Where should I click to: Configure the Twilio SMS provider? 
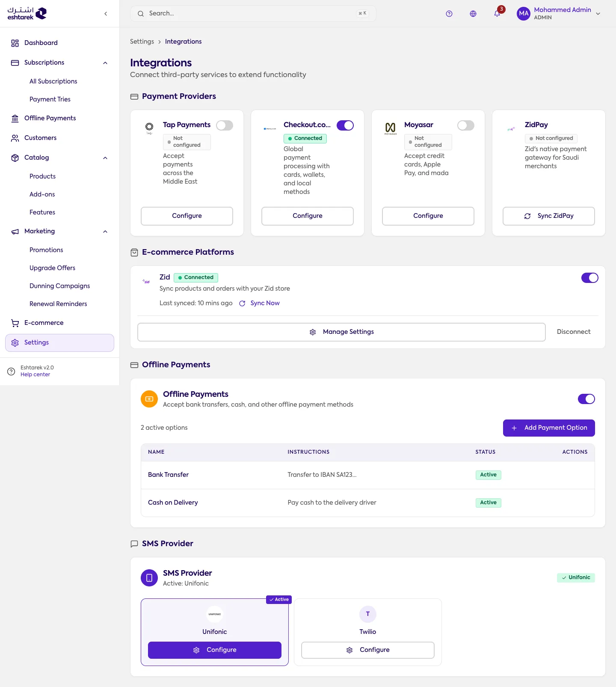(x=368, y=650)
